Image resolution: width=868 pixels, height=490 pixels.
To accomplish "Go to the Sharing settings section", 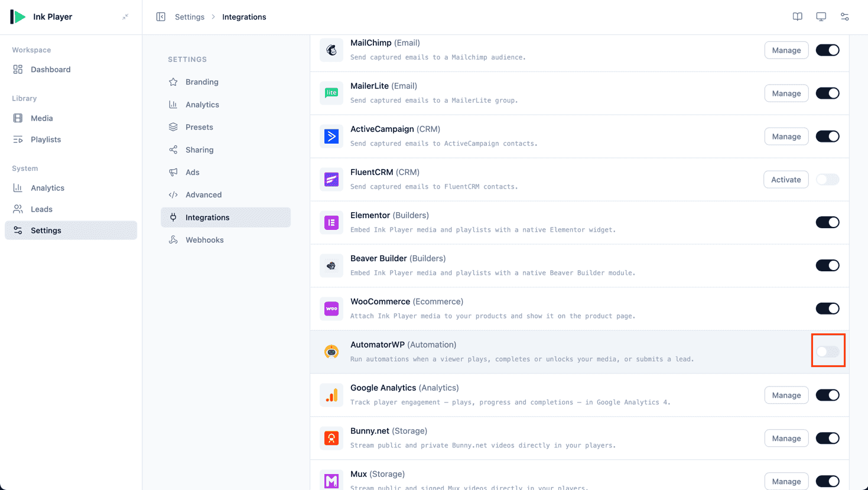I will click(226, 150).
